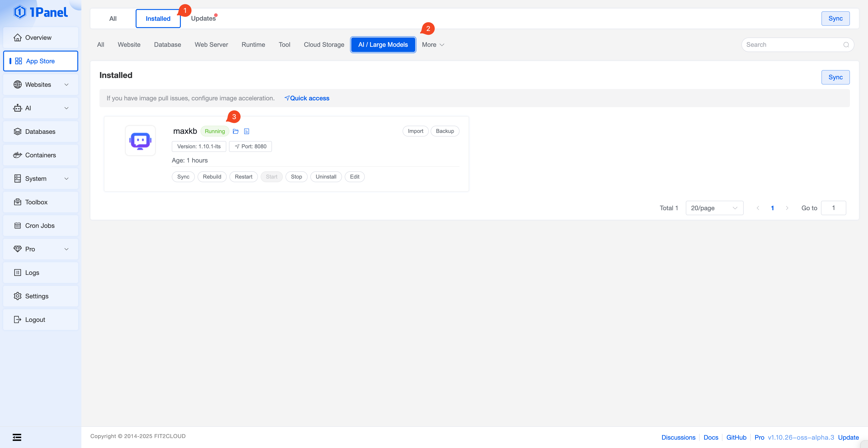Edit the maxkb app settings

[354, 177]
